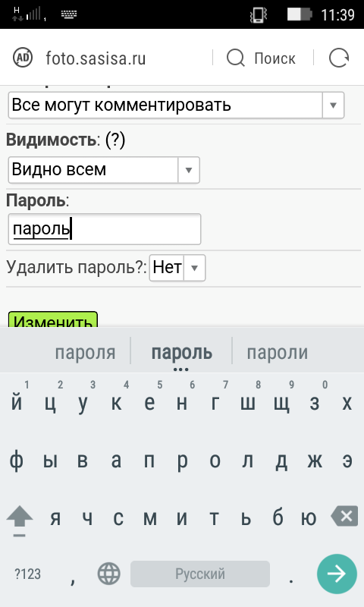
Task: Tap the shift arrow key
Action: pos(20,520)
